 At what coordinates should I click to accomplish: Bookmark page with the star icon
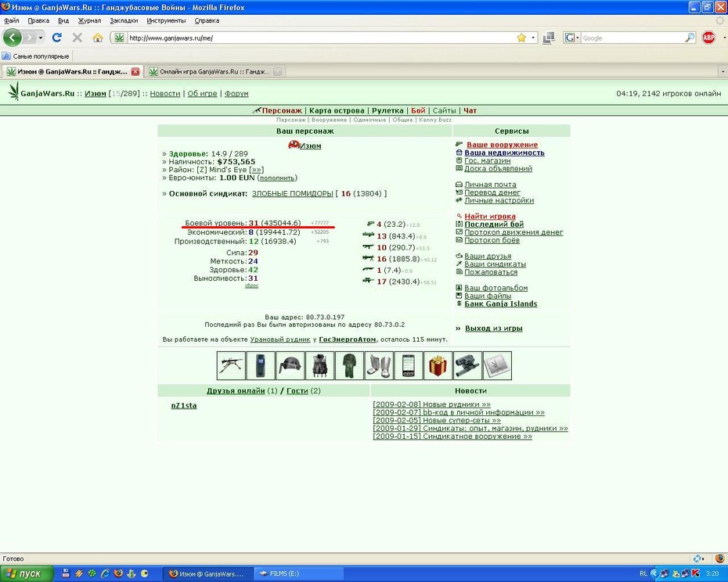coord(521,38)
